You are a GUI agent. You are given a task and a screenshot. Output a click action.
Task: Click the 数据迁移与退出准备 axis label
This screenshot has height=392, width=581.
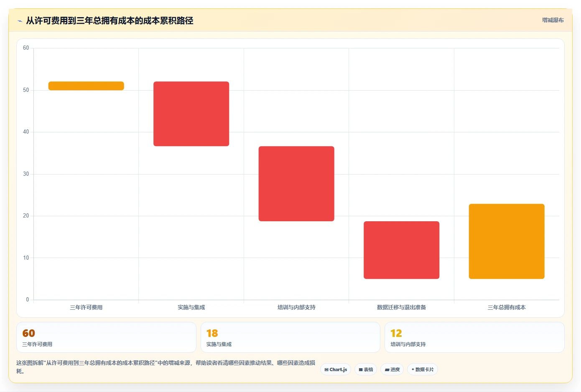(x=401, y=307)
